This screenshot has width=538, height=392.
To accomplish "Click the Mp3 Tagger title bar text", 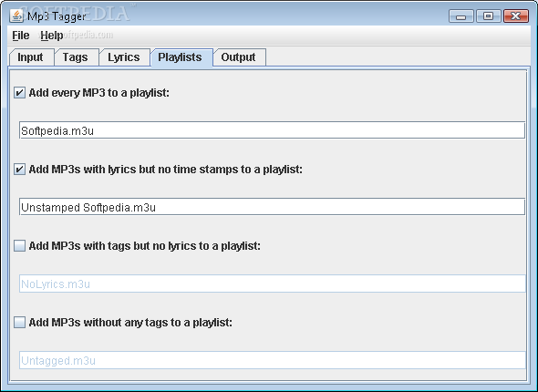I will click(57, 16).
